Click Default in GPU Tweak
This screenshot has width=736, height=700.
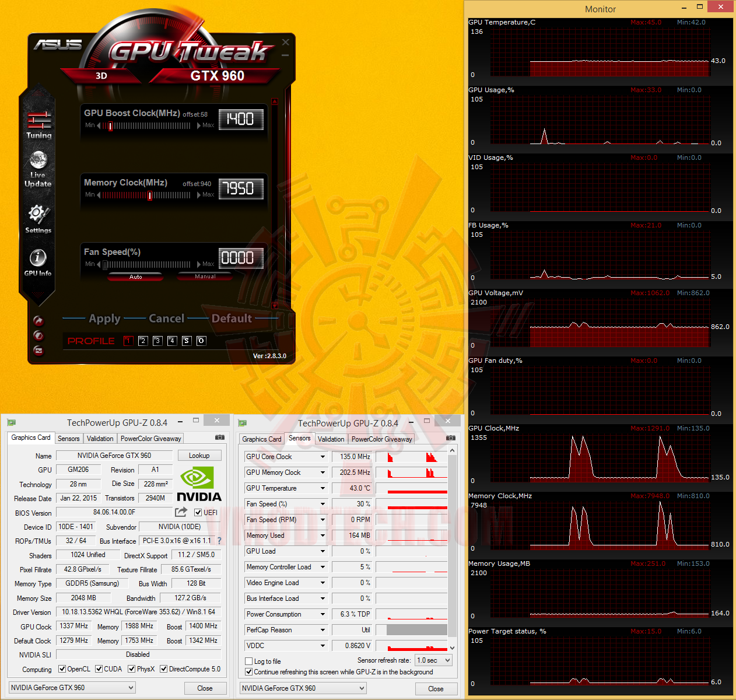[232, 318]
